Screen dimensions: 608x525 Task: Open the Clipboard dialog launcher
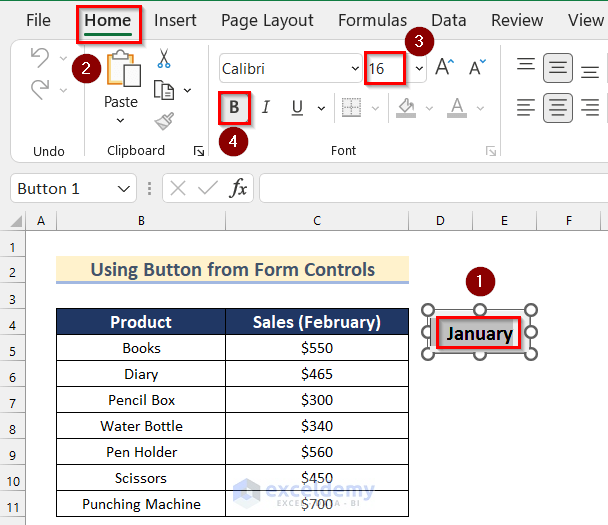click(x=199, y=151)
